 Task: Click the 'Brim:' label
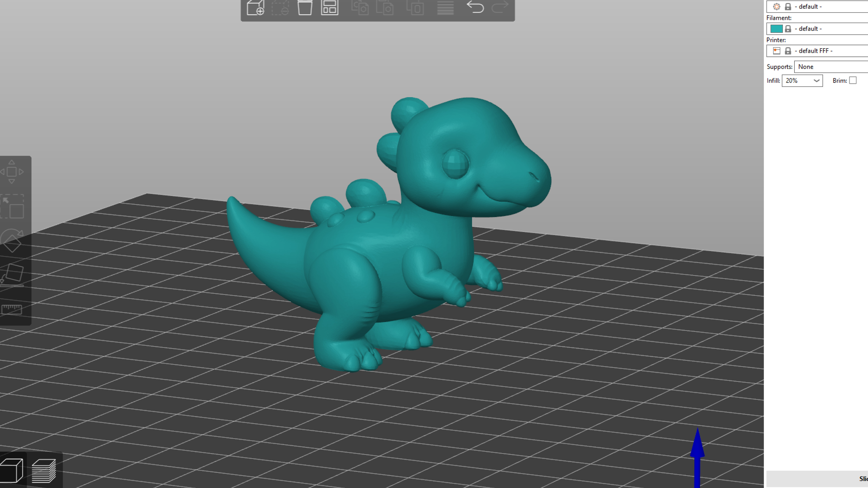(840, 80)
